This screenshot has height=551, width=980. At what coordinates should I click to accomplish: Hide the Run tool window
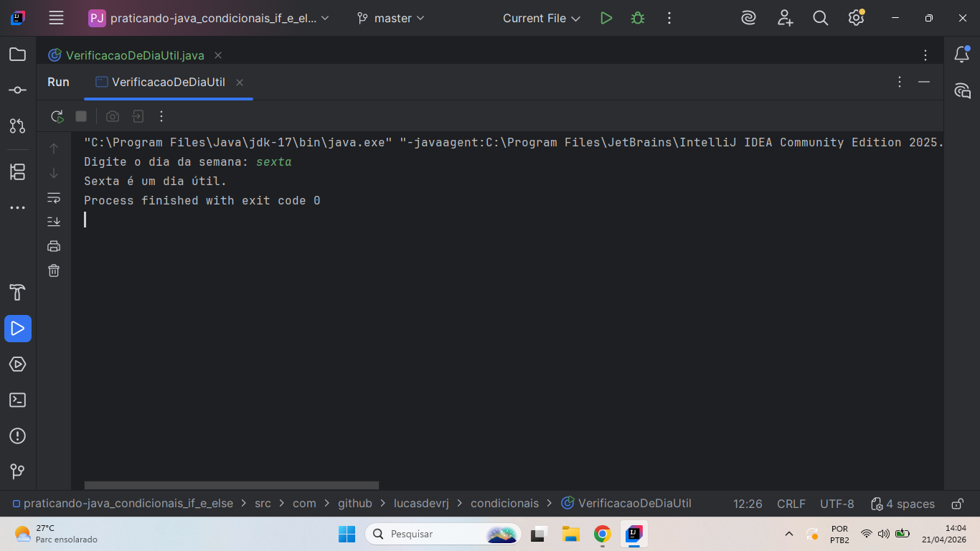point(924,82)
